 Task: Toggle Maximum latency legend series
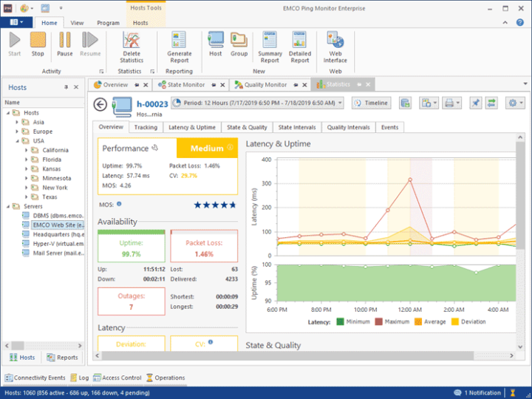tap(392, 321)
